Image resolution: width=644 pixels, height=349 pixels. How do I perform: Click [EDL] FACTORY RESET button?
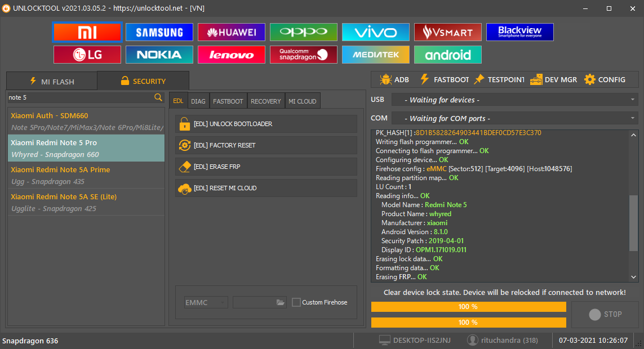tap(266, 145)
